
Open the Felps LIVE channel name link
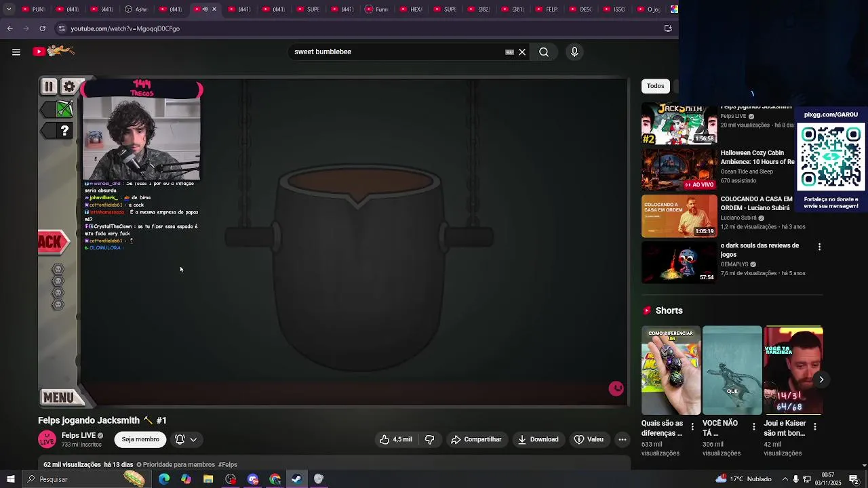79,435
